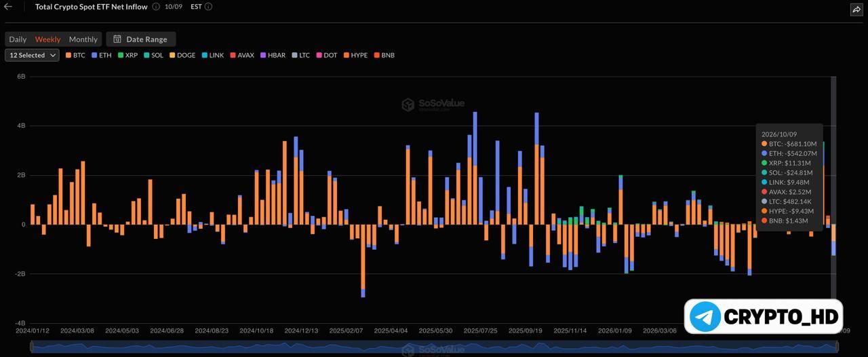Open info icon next to EST
Image resolution: width=868 pixels, height=357 pixels.
coord(208,7)
